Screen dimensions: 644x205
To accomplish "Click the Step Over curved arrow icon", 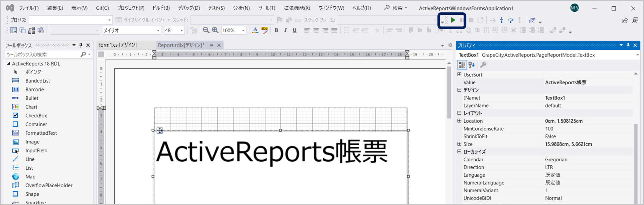I will [x=511, y=20].
